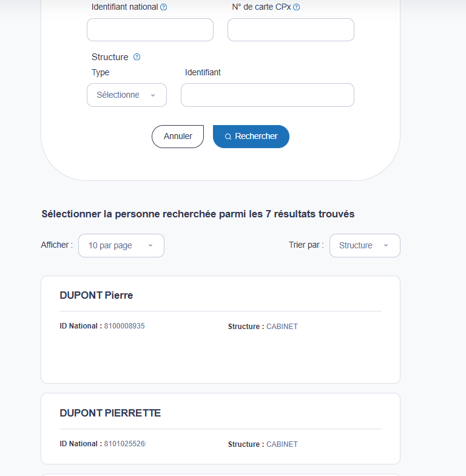The height and width of the screenshot is (476, 466).
Task: Launch search using the Rechercher button
Action: tap(251, 137)
